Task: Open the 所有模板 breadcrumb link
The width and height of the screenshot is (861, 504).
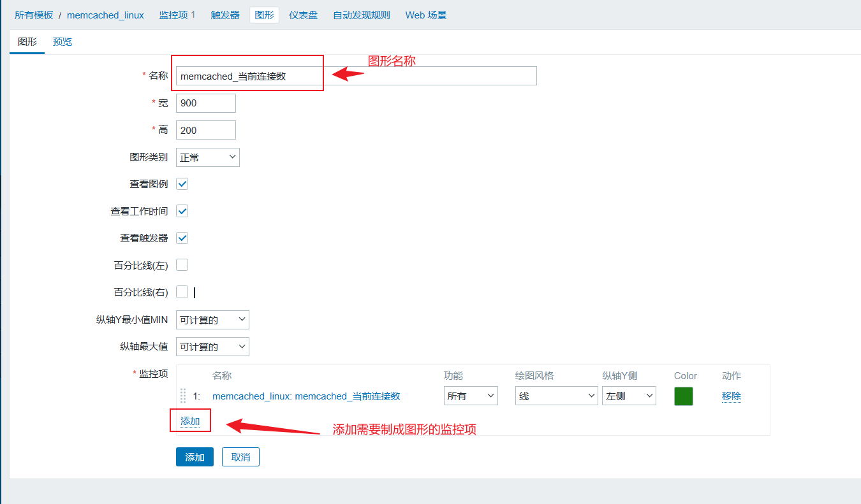Action: point(34,15)
